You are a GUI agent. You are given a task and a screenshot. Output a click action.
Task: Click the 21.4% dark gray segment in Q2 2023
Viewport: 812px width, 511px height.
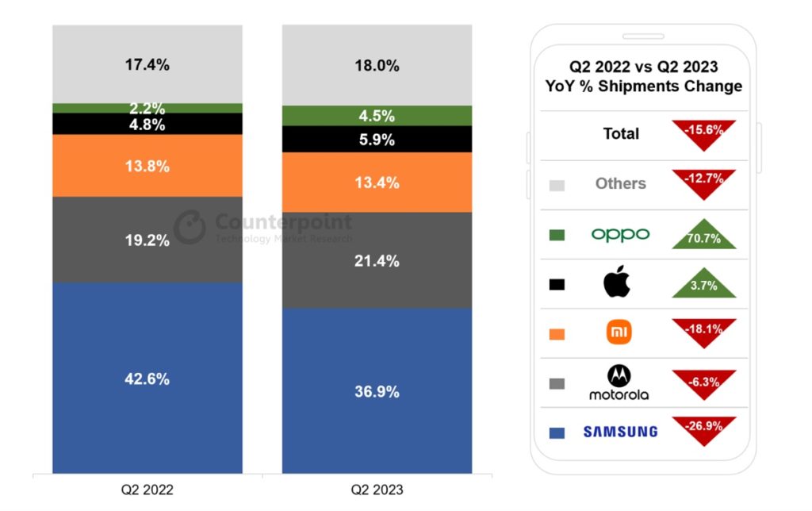tap(377, 260)
